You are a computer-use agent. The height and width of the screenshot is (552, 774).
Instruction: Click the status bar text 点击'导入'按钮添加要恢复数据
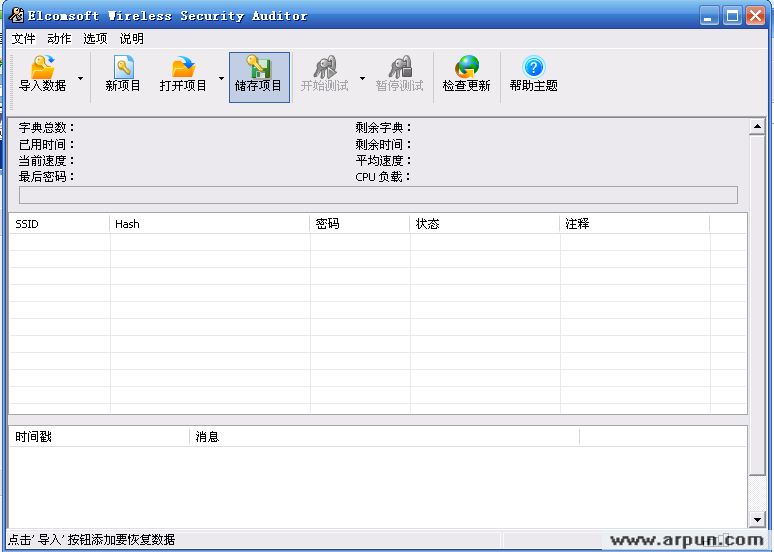pyautogui.click(x=92, y=539)
